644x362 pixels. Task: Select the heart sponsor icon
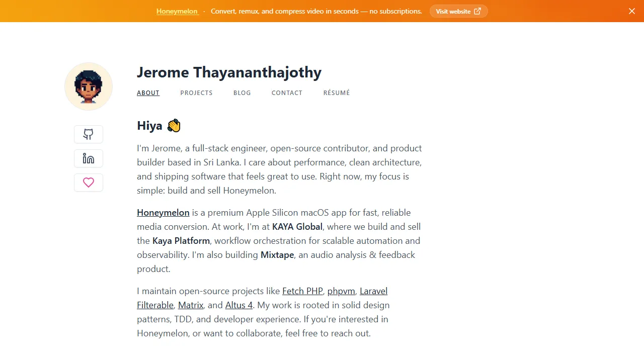click(x=88, y=183)
